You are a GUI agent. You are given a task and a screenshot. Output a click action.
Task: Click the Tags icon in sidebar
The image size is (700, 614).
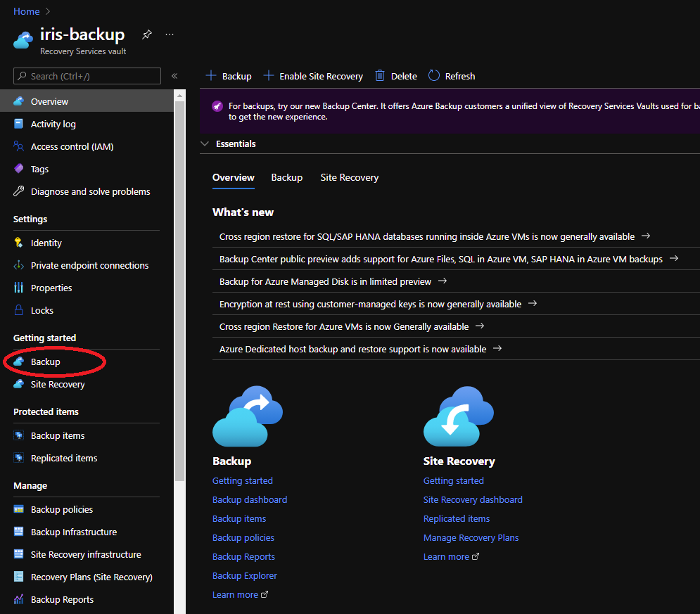[19, 169]
